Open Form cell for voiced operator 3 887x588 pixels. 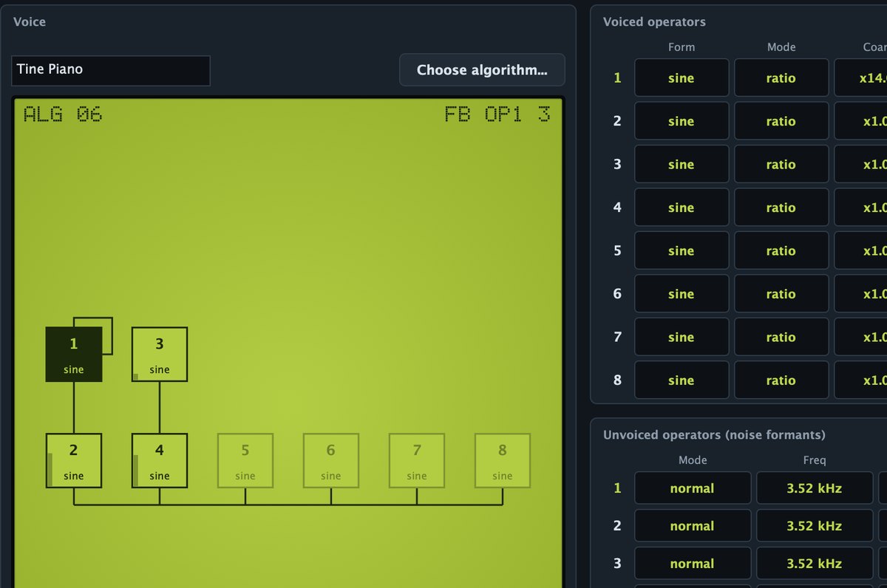[x=682, y=164]
